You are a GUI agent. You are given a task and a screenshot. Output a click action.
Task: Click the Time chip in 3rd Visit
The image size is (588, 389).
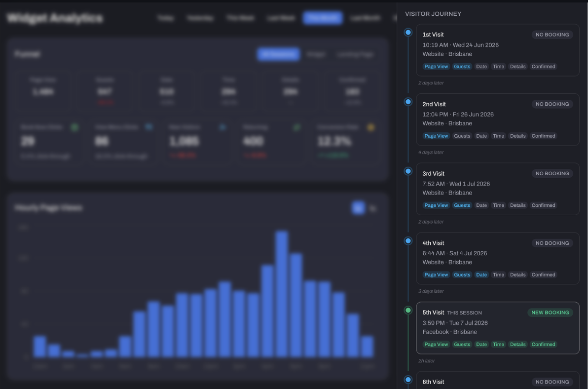click(x=498, y=205)
